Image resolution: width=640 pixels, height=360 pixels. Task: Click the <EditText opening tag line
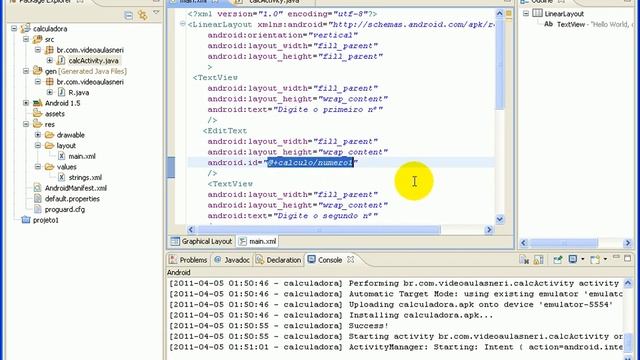click(225, 131)
